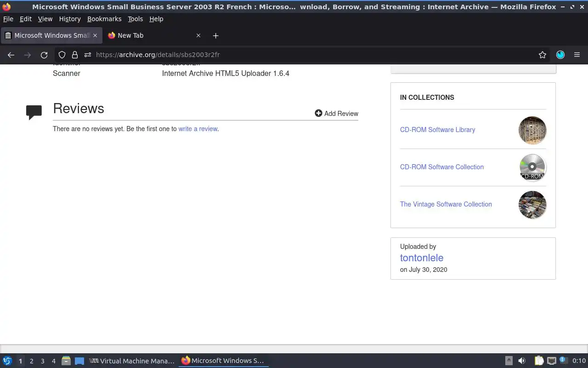The width and height of the screenshot is (588, 368).
Task: Switch to workspace 4
Action: click(x=53, y=361)
